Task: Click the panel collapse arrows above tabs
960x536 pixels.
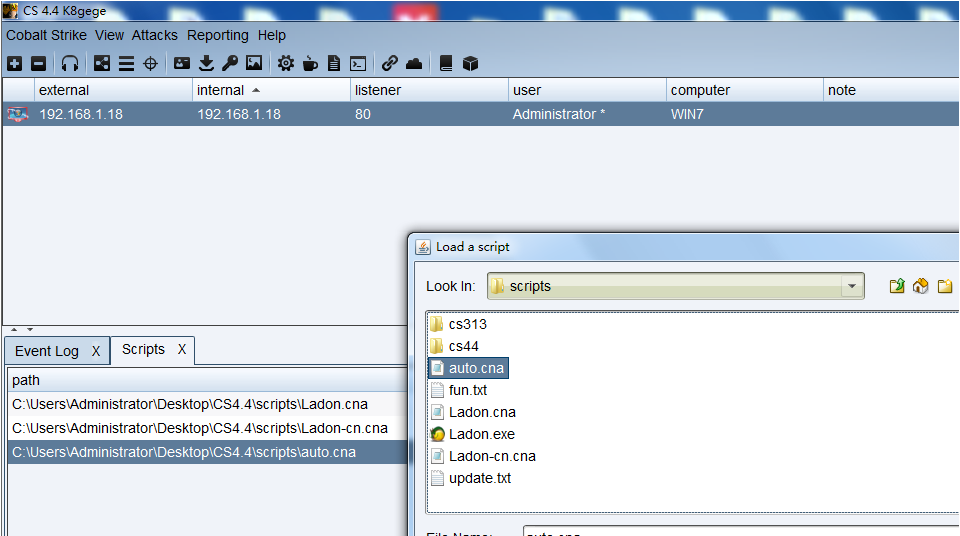Action: pos(22,330)
